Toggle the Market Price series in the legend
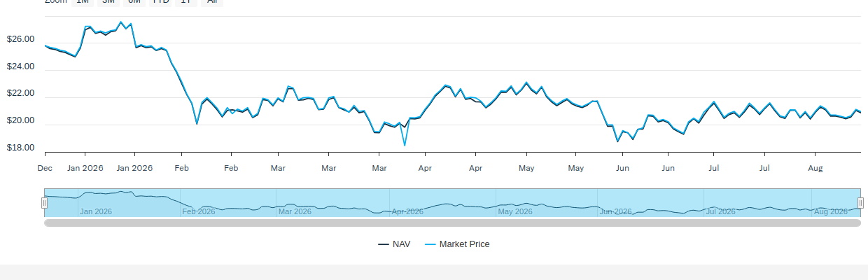Viewport: 868px width, 280px height. [x=457, y=244]
